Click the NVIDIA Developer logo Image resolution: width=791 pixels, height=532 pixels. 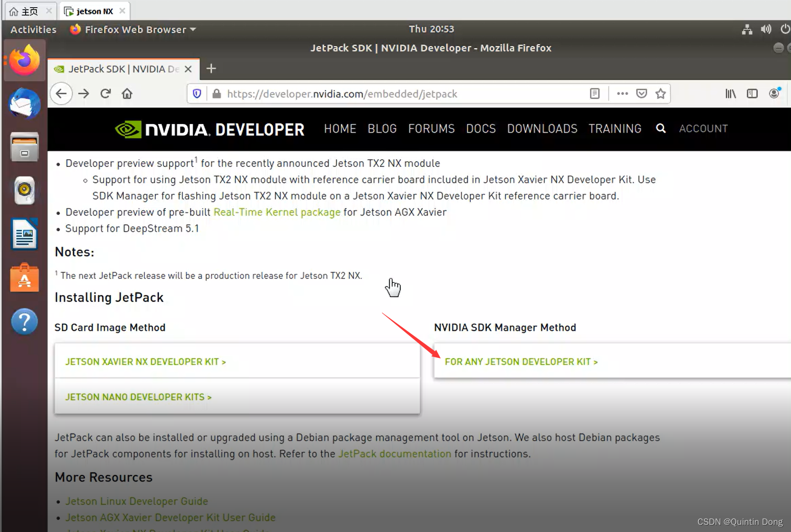(x=210, y=129)
